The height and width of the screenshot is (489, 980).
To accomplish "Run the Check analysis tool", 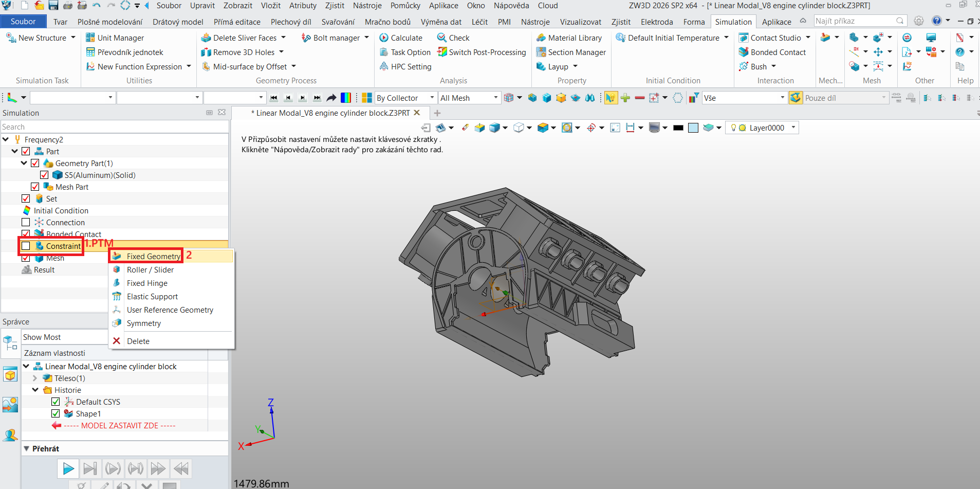I will coord(453,38).
